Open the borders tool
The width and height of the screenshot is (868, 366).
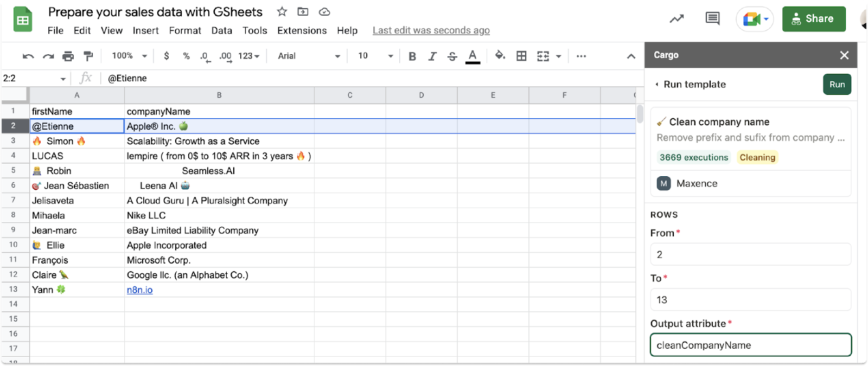pyautogui.click(x=521, y=56)
